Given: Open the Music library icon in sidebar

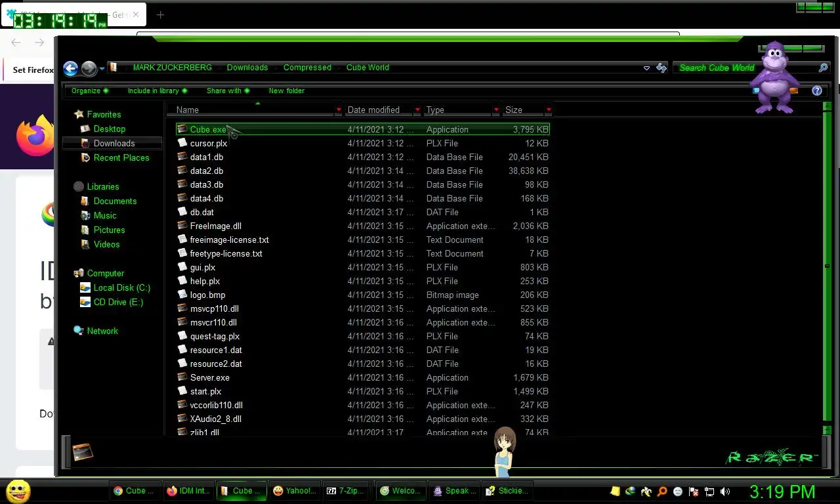Looking at the screenshot, I should (x=85, y=215).
